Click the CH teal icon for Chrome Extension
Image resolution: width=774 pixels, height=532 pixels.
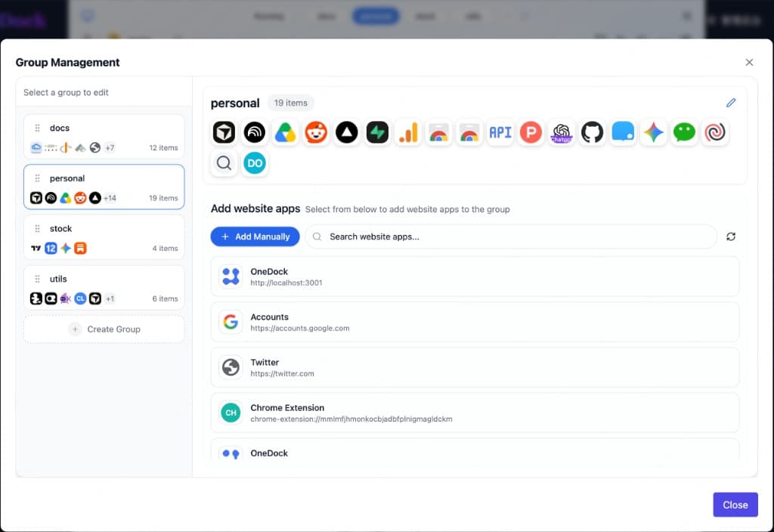click(x=231, y=413)
